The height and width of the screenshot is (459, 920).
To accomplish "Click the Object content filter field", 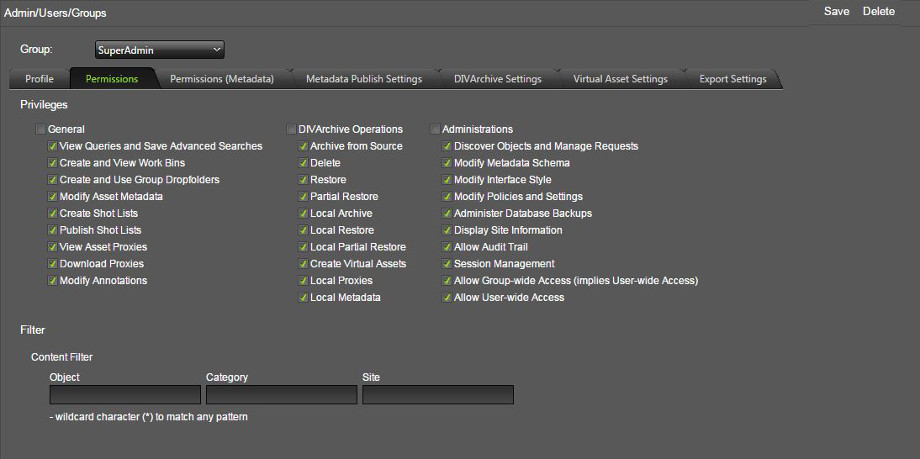I will pos(125,394).
